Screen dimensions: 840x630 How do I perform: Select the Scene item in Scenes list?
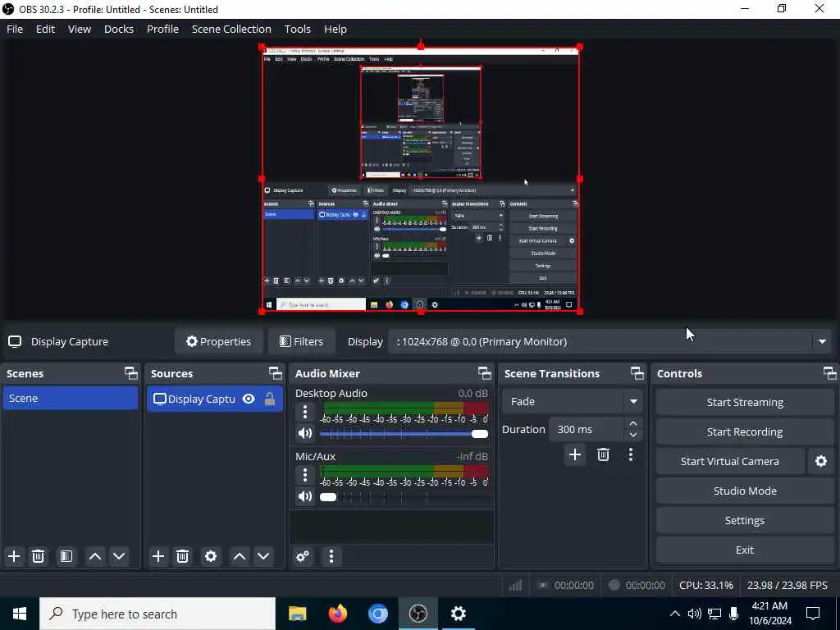pyautogui.click(x=71, y=398)
